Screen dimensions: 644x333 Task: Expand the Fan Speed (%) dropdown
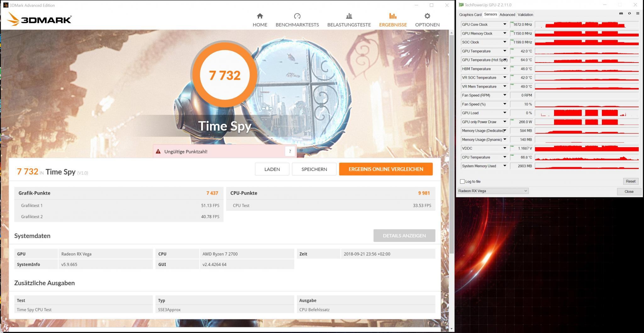pyautogui.click(x=505, y=104)
